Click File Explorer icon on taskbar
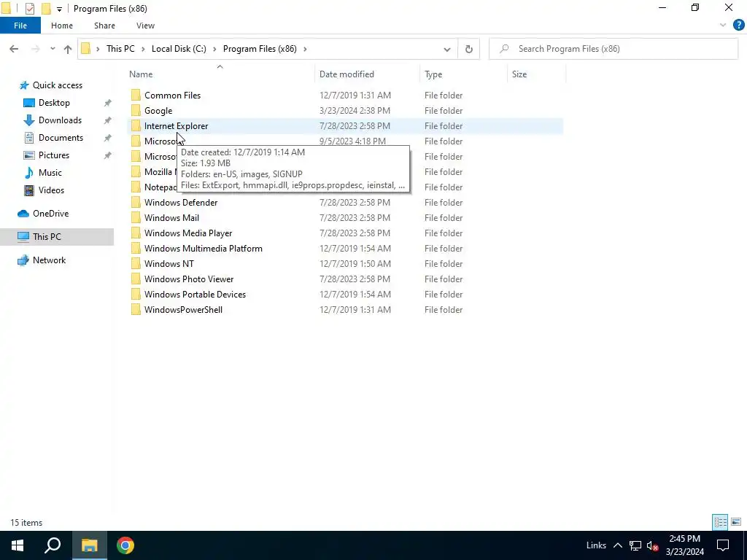This screenshot has width=747, height=560. (x=89, y=545)
